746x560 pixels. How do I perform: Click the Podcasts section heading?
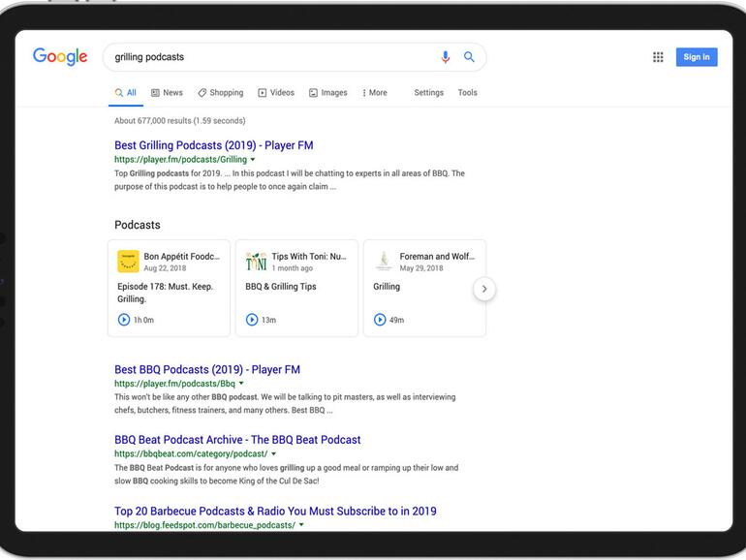click(x=137, y=225)
